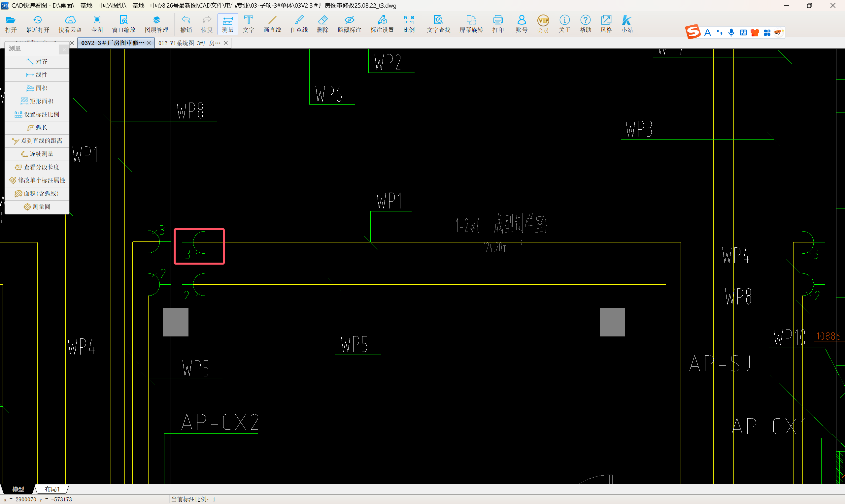Toggle the Hide Annotations eye icon
The height and width of the screenshot is (504, 845).
[x=349, y=24]
